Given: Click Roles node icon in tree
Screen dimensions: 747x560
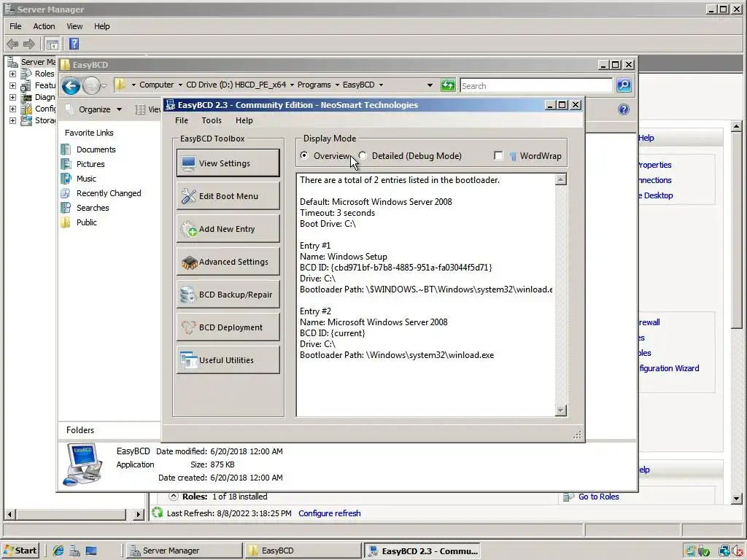Looking at the screenshot, I should click(26, 74).
